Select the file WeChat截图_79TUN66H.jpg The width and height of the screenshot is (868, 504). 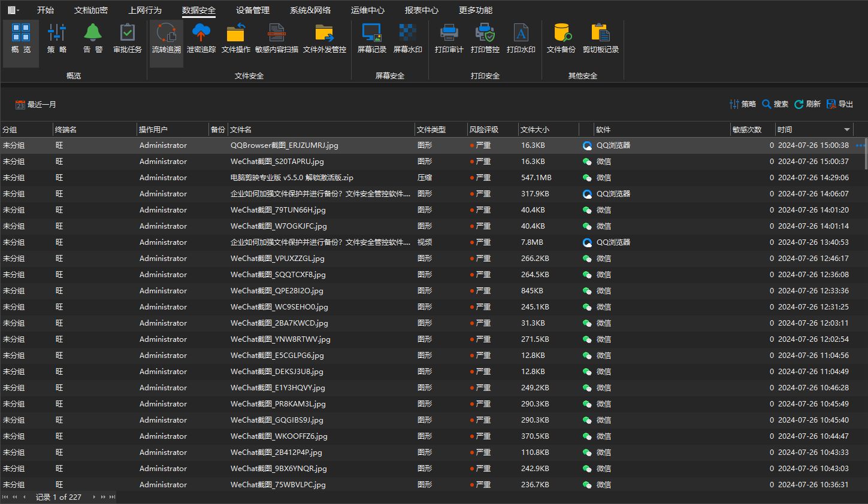(x=279, y=210)
